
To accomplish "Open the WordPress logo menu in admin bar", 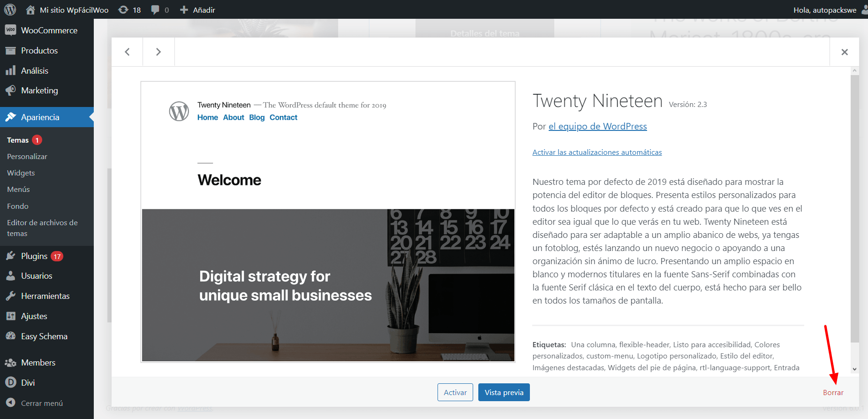I will [10, 9].
